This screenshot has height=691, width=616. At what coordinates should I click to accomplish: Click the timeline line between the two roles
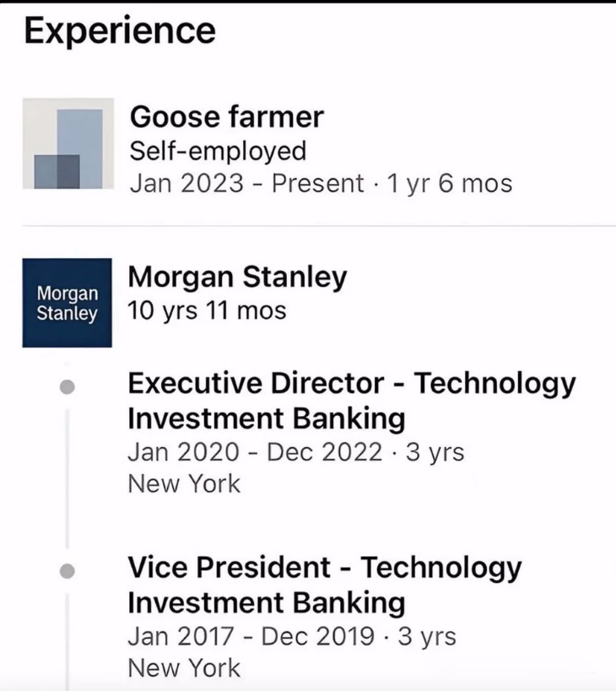67,479
